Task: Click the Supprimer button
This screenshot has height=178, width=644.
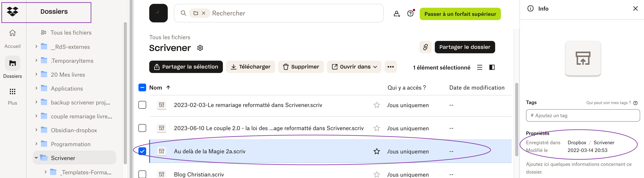Action: [301, 67]
